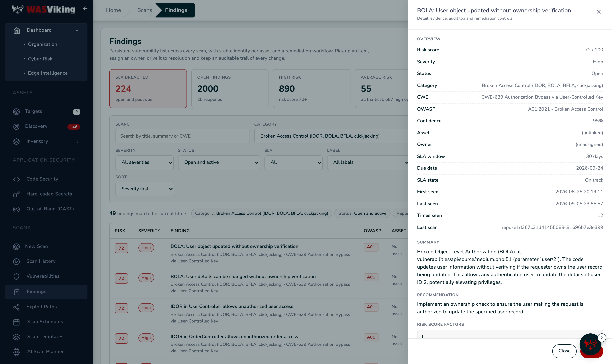This screenshot has width=612, height=364.
Task: Select the Open Findings 2000 card
Action: pos(230,89)
